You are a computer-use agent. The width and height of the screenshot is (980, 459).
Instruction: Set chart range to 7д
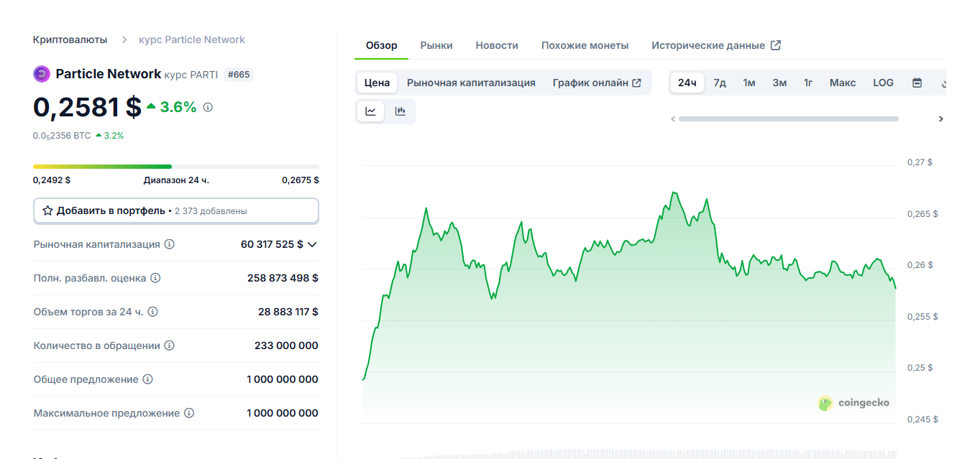coord(720,83)
